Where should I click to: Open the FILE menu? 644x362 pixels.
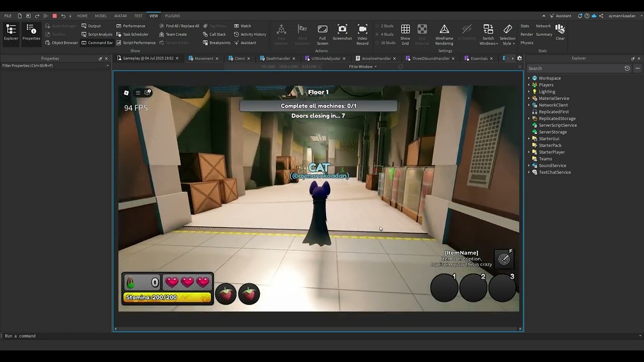8,16
